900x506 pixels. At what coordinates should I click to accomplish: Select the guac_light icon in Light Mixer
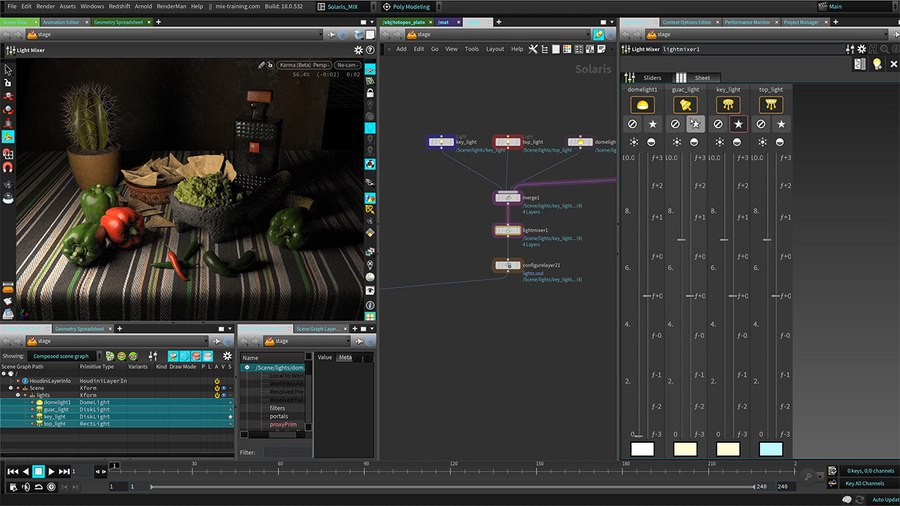pyautogui.click(x=685, y=105)
